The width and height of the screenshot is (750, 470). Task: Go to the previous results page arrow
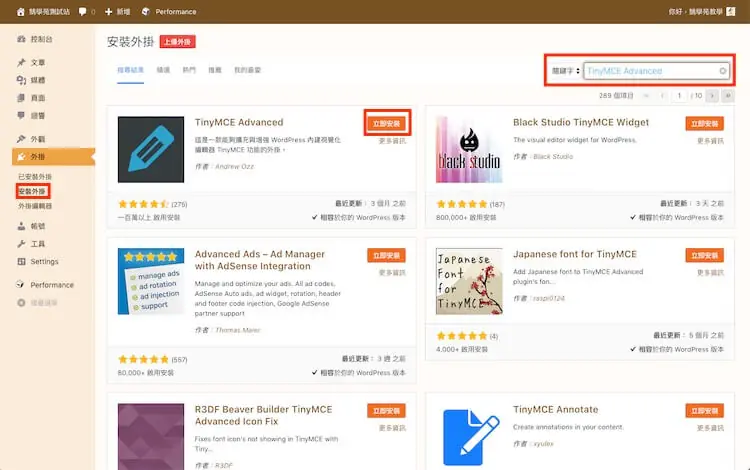(x=662, y=96)
